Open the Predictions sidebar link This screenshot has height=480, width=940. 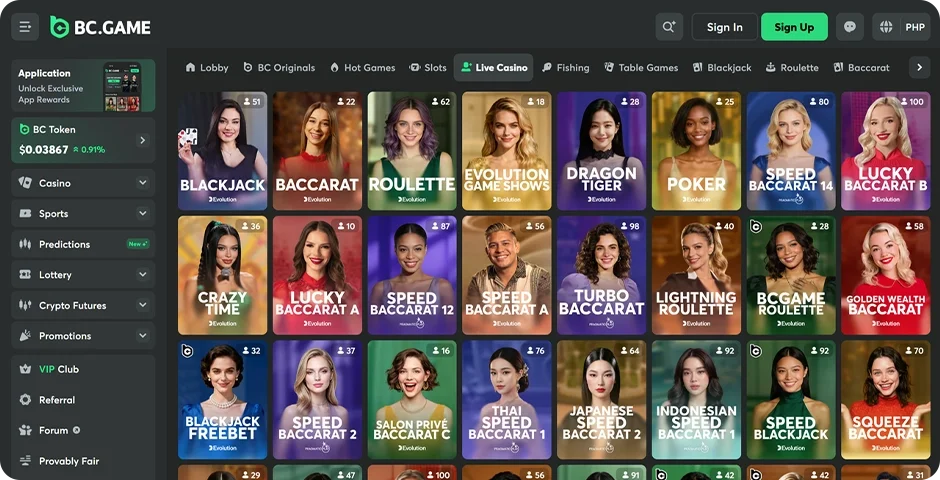pyautogui.click(x=83, y=244)
